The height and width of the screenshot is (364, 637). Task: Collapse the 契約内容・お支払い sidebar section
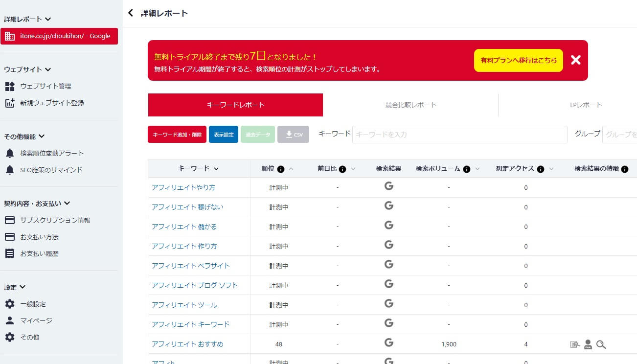pyautogui.click(x=67, y=204)
